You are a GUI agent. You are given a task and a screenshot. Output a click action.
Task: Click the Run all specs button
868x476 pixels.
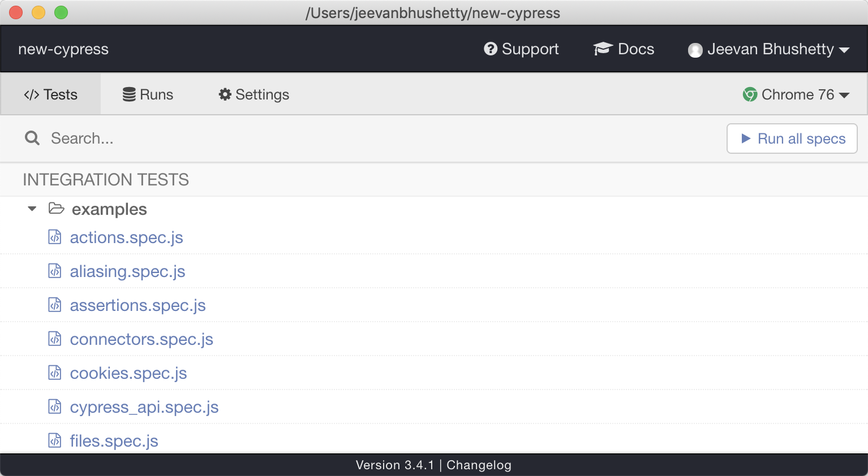(792, 139)
